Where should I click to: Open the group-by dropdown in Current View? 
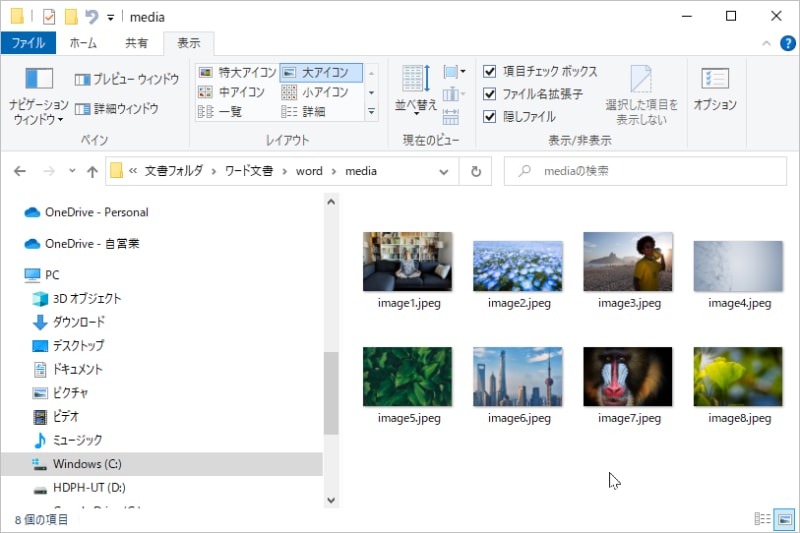point(454,71)
